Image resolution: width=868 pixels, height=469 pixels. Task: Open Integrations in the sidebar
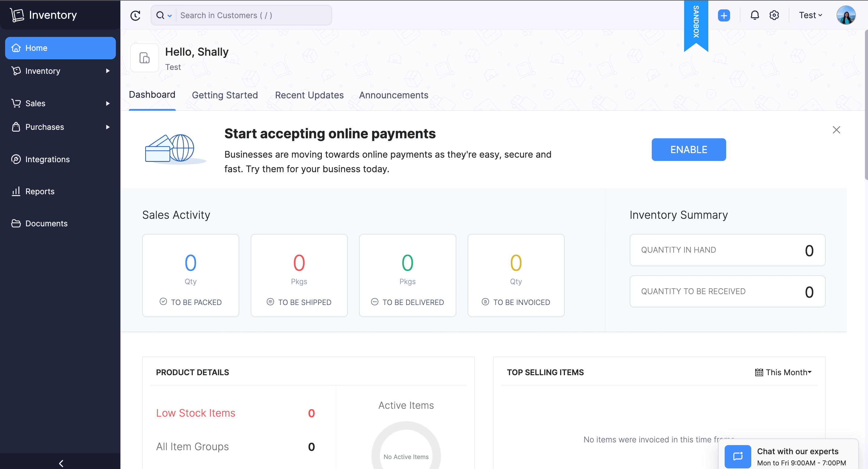pyautogui.click(x=47, y=159)
